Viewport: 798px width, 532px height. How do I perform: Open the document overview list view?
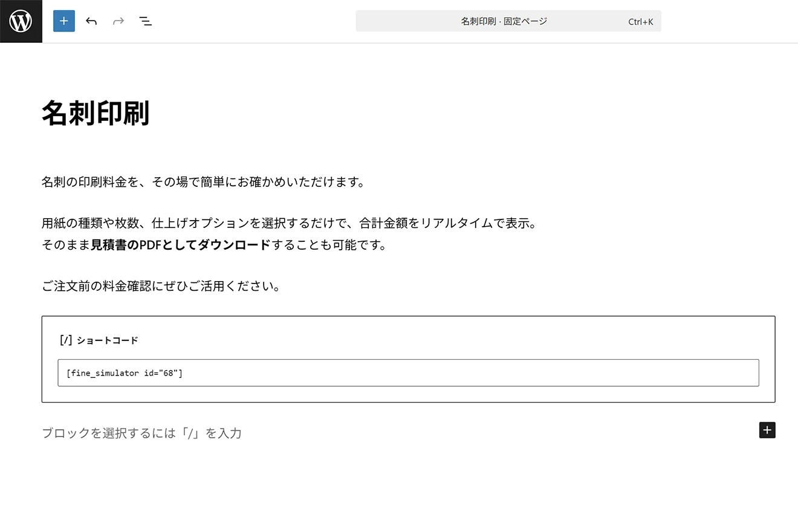146,21
